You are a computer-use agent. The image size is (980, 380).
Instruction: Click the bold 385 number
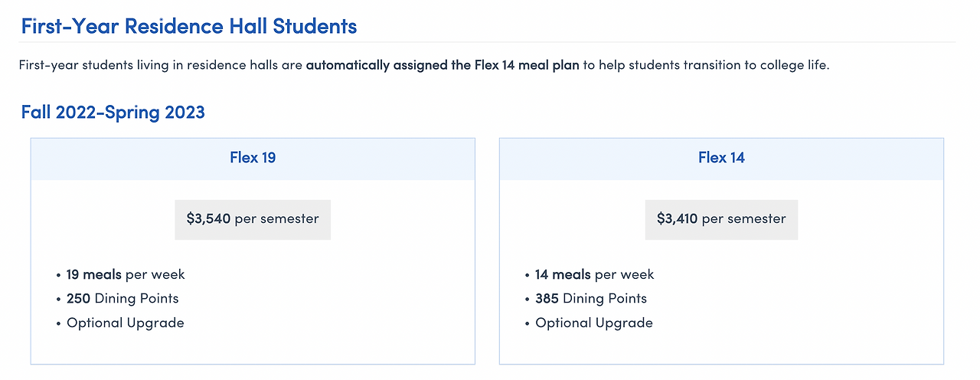pyautogui.click(x=547, y=299)
